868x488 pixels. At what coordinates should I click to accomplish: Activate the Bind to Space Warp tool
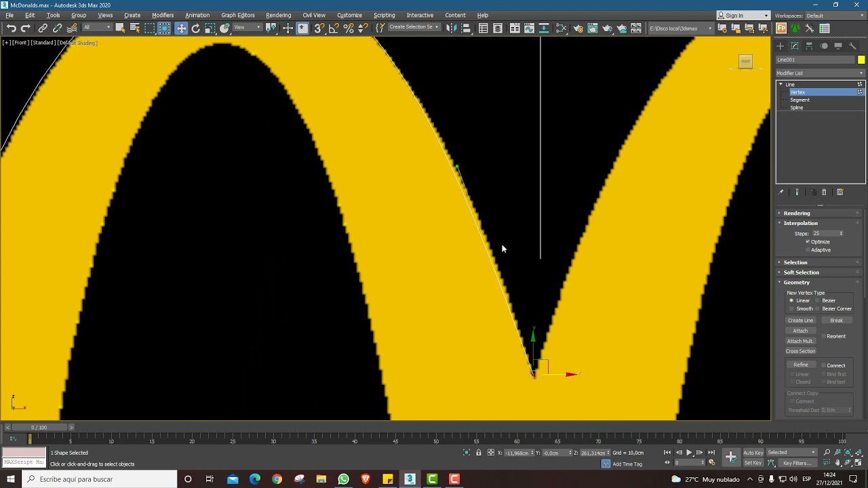click(72, 28)
